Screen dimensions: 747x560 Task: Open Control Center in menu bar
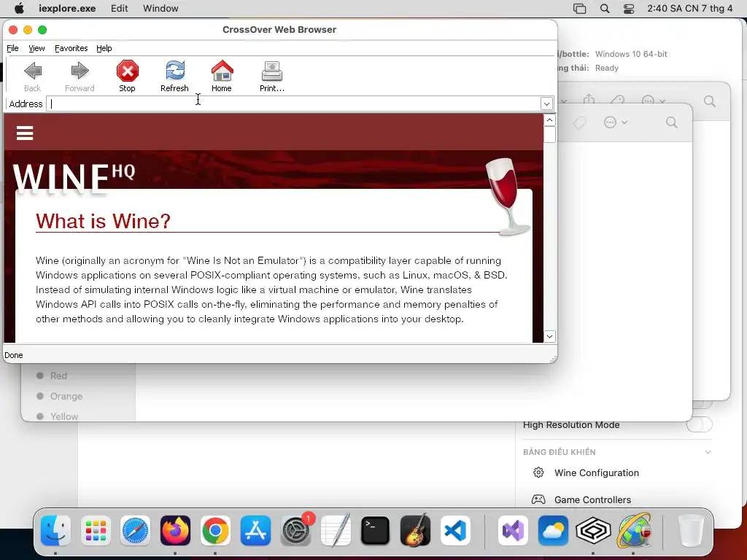point(629,9)
